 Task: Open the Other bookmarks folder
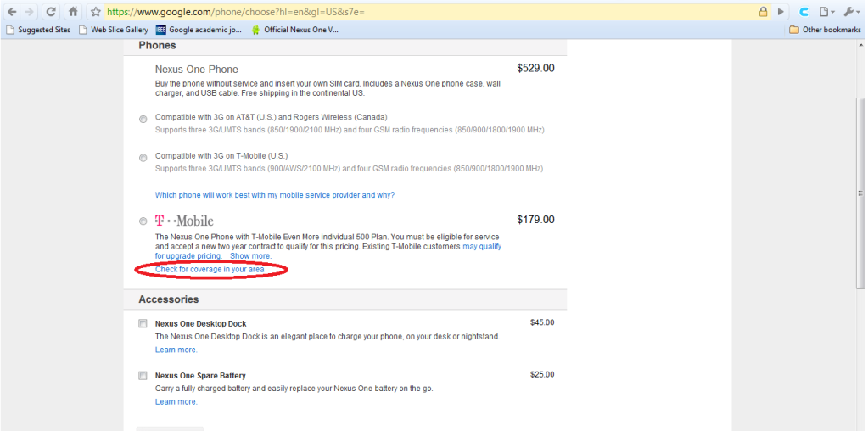tap(825, 30)
